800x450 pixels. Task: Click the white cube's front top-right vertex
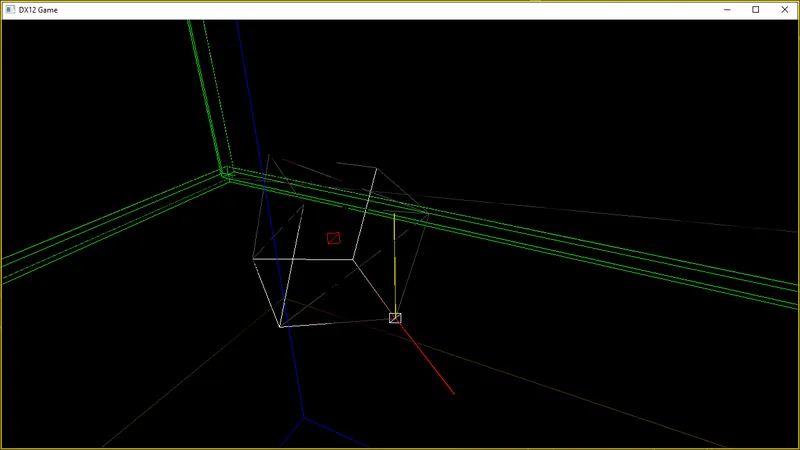pos(353,259)
